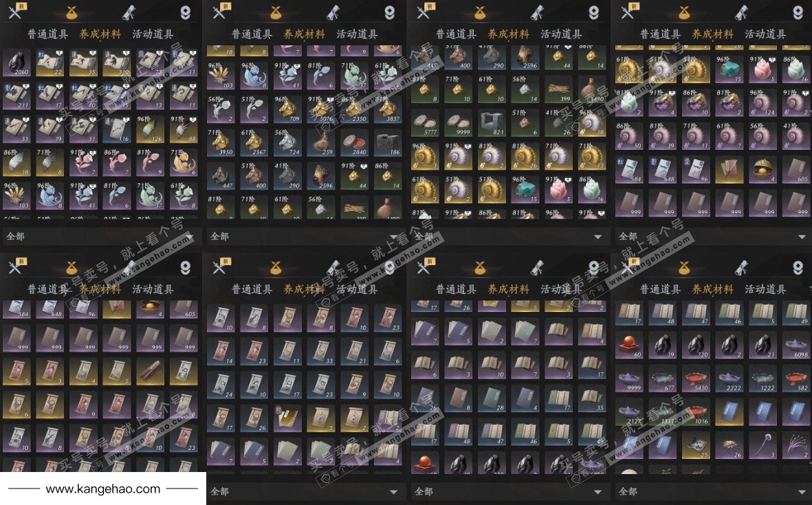Screen dimensions: 812x505
Task: Select the carved stone box showing 186
Action: coord(388,142)
